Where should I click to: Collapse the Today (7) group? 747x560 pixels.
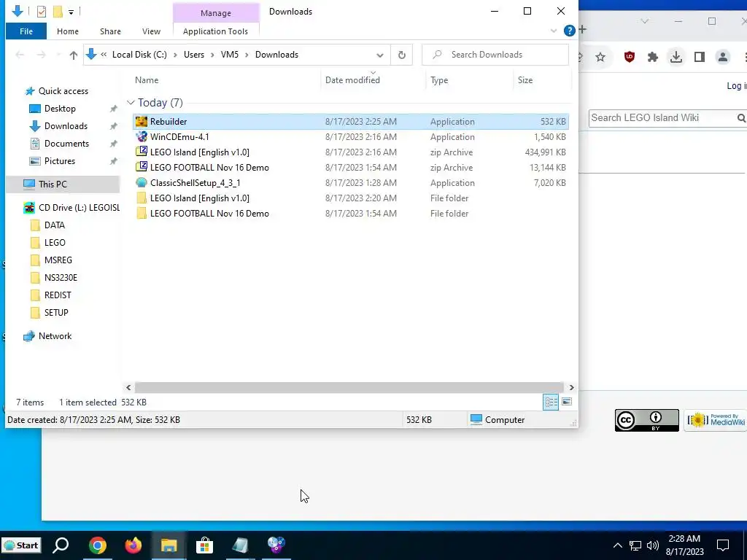131,102
